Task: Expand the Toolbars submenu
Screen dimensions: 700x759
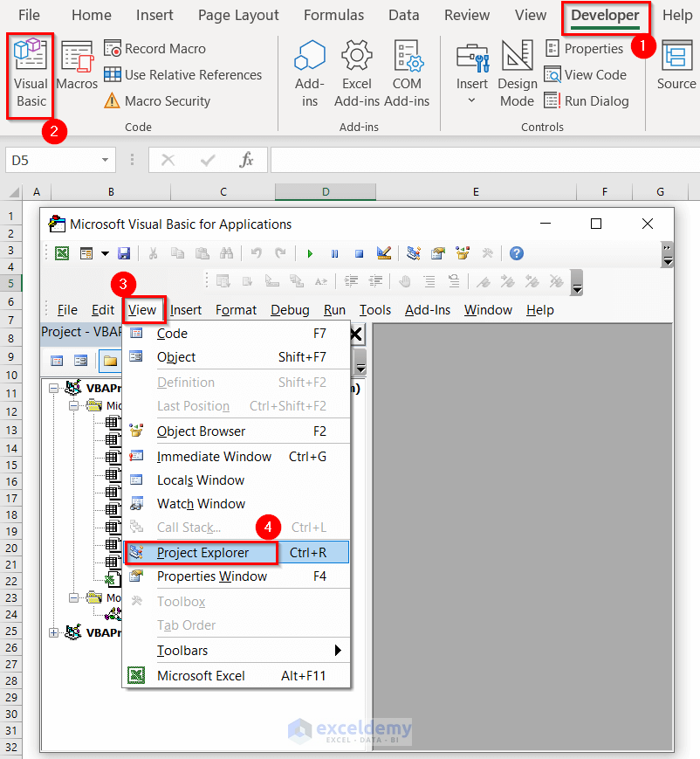Action: pyautogui.click(x=237, y=651)
